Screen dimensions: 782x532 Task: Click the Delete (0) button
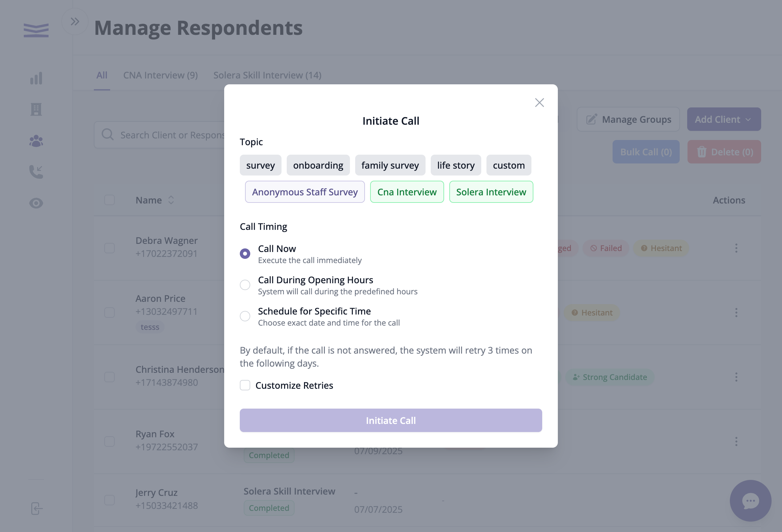click(723, 152)
